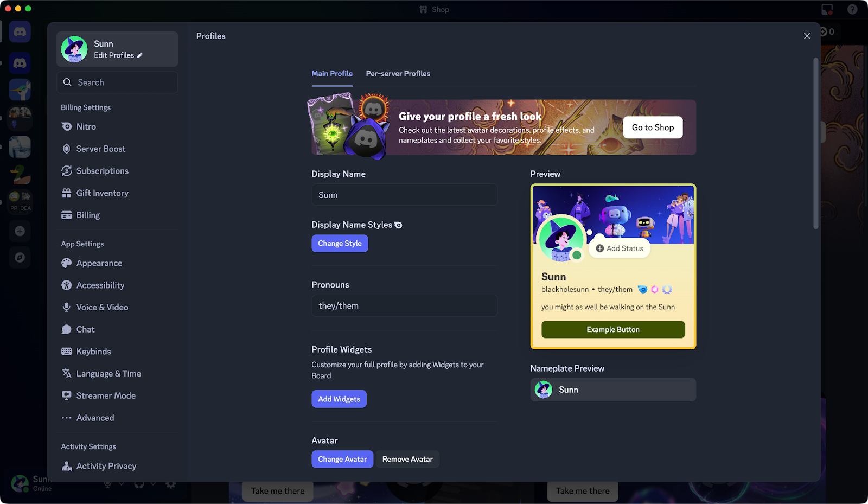Select the Main Profile tab
This screenshot has width=868, height=504.
point(332,74)
